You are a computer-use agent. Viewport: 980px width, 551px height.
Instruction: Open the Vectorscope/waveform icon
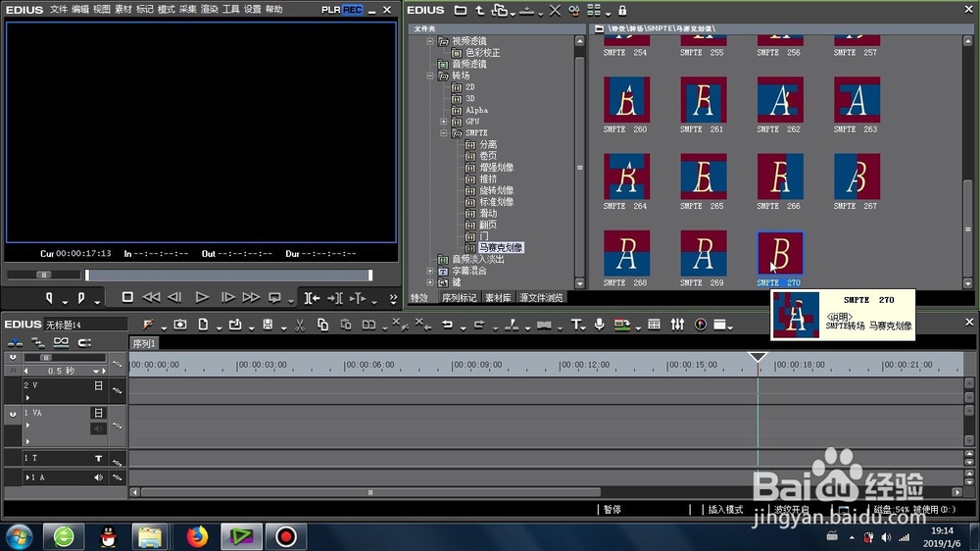click(x=701, y=324)
